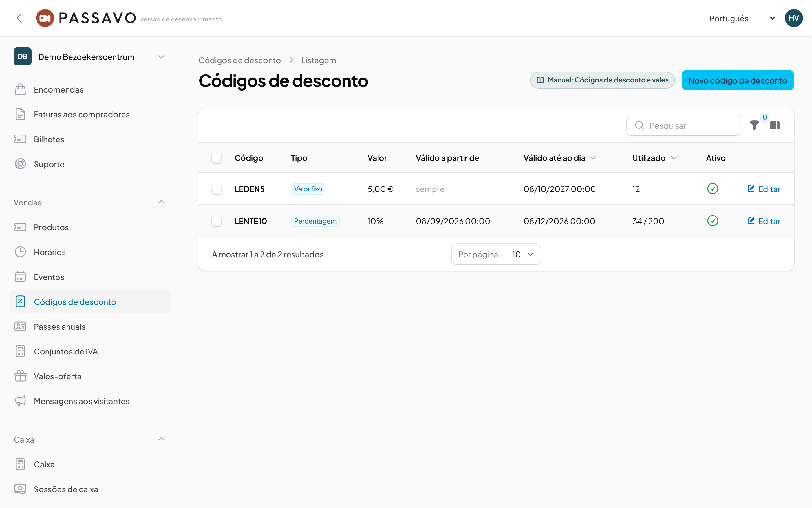Click the Valor fixo type badge
Screen dimensions: 812x508
coord(308,189)
